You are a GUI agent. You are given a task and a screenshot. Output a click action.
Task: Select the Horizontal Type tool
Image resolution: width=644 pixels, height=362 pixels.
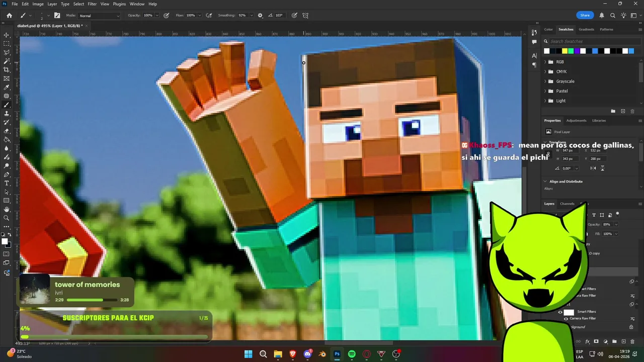(x=7, y=184)
